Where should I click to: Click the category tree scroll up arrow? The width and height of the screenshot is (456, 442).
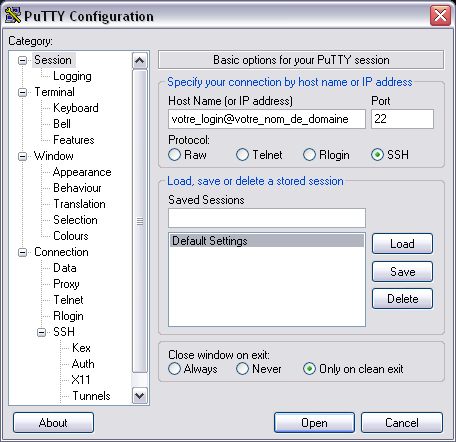tap(140, 61)
